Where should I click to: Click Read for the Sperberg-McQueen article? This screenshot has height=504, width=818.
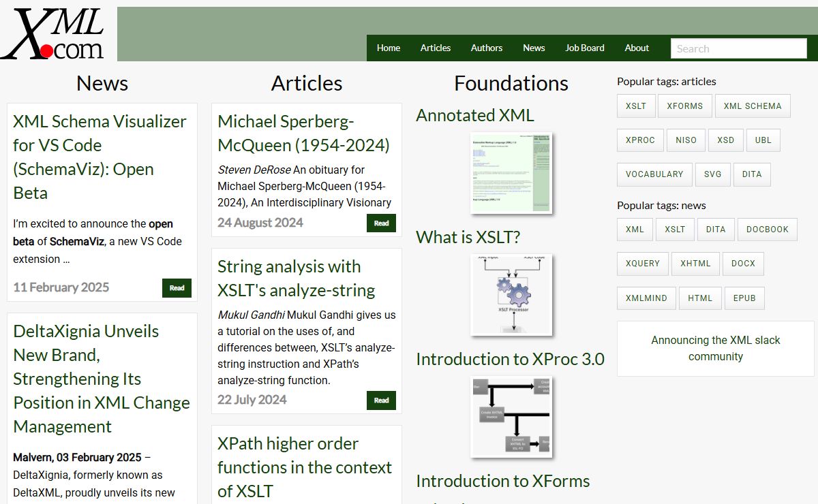[x=381, y=223]
